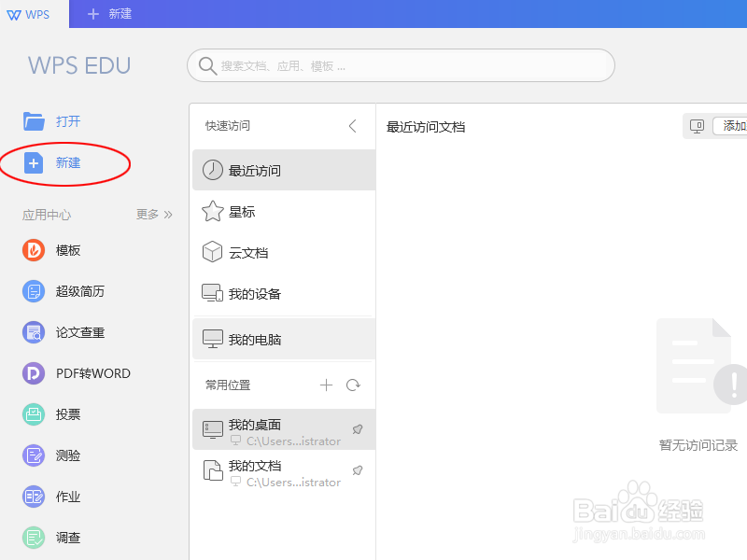Open 我的设备 devices list

[x=284, y=294]
